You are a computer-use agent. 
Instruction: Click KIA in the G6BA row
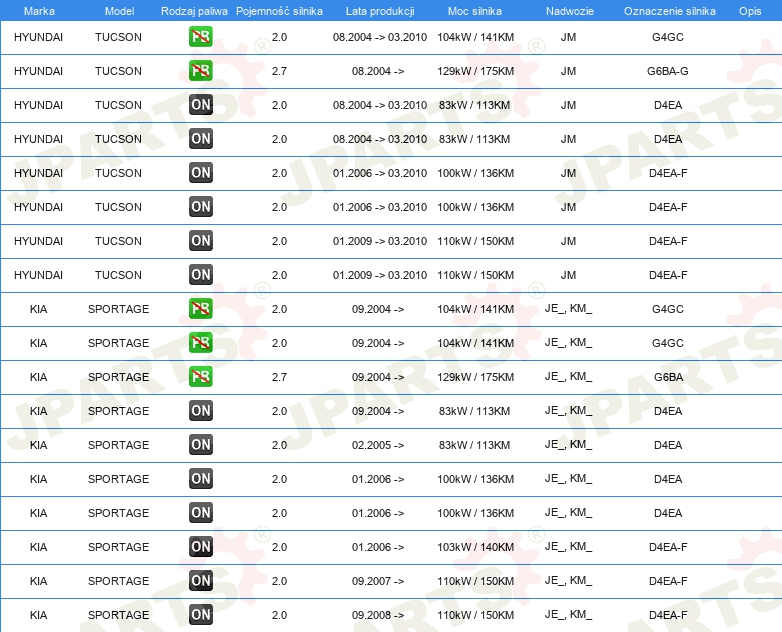tap(38, 377)
